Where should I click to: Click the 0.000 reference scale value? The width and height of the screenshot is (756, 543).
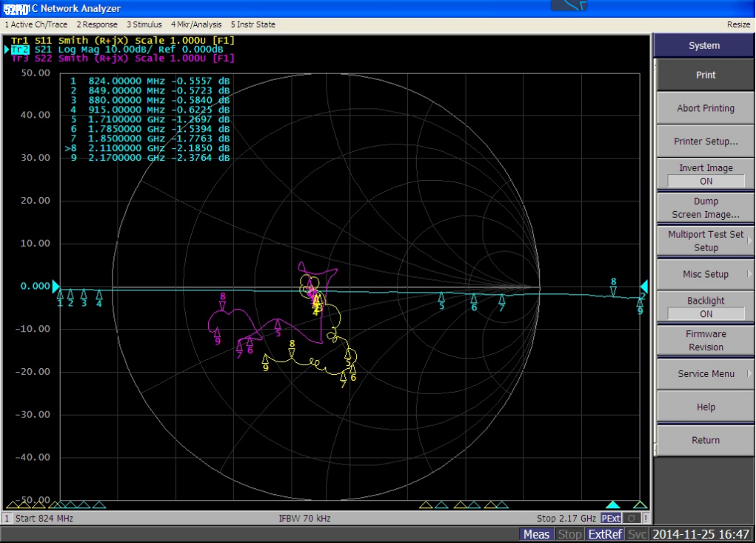pos(36,286)
